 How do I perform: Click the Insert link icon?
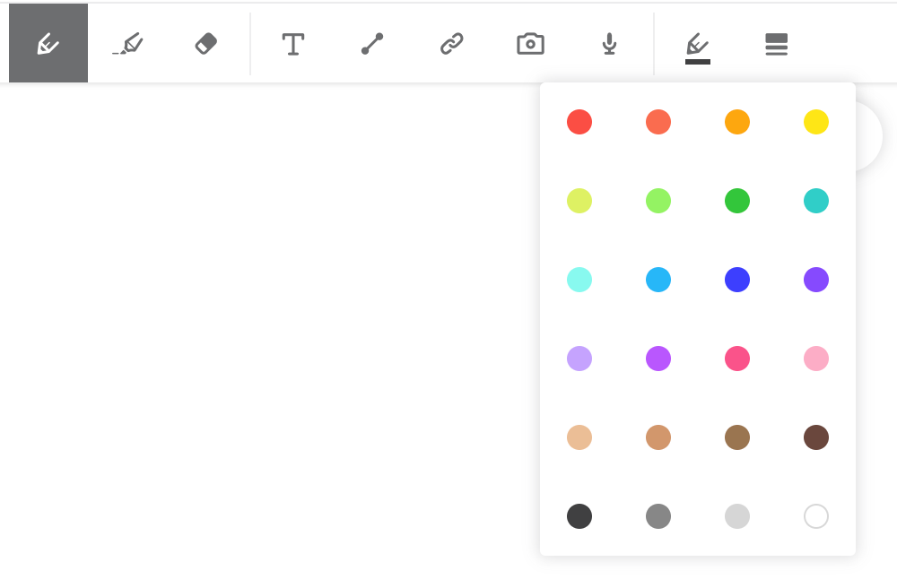451,43
